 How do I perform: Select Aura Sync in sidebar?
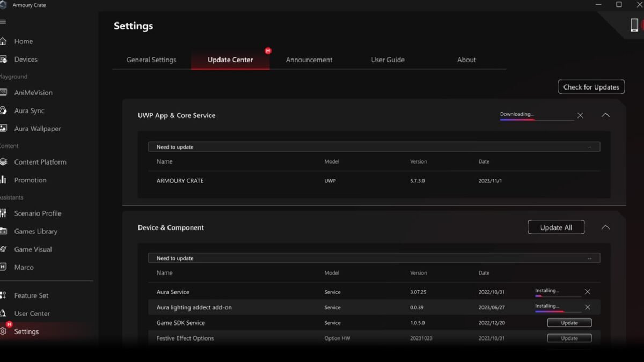[30, 110]
